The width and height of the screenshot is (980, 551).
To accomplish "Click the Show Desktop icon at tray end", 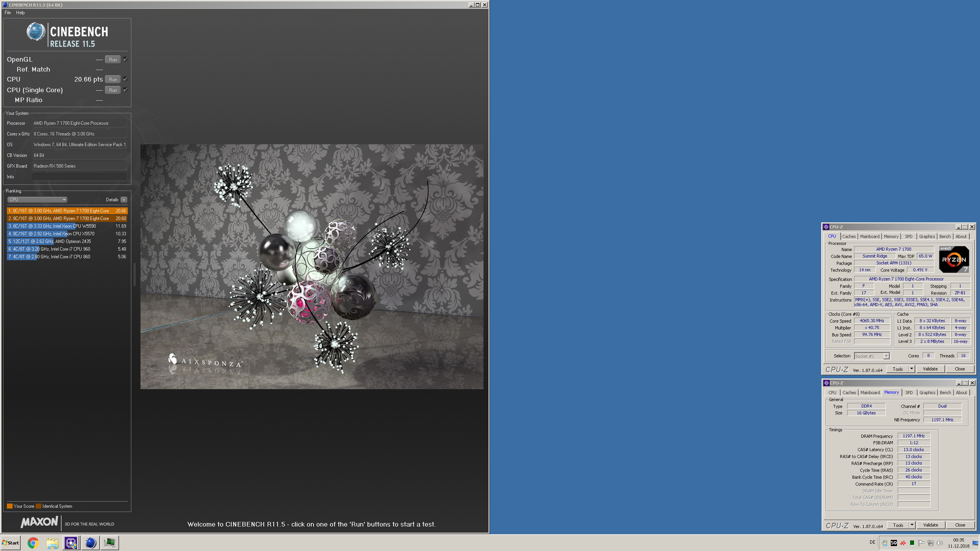I will pyautogui.click(x=975, y=543).
